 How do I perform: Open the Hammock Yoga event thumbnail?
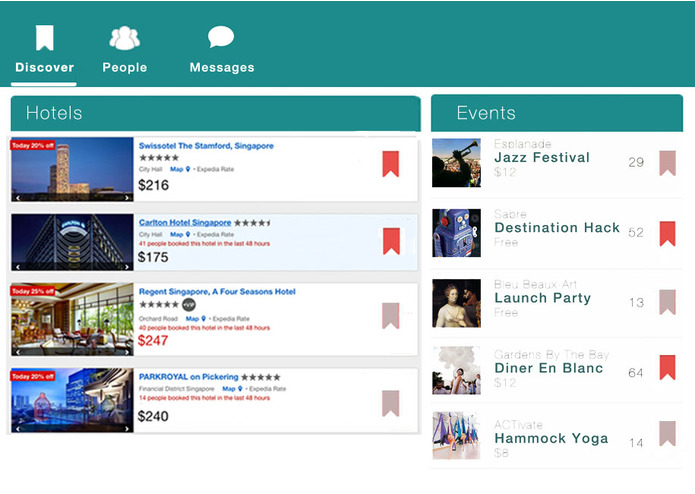pyautogui.click(x=456, y=436)
